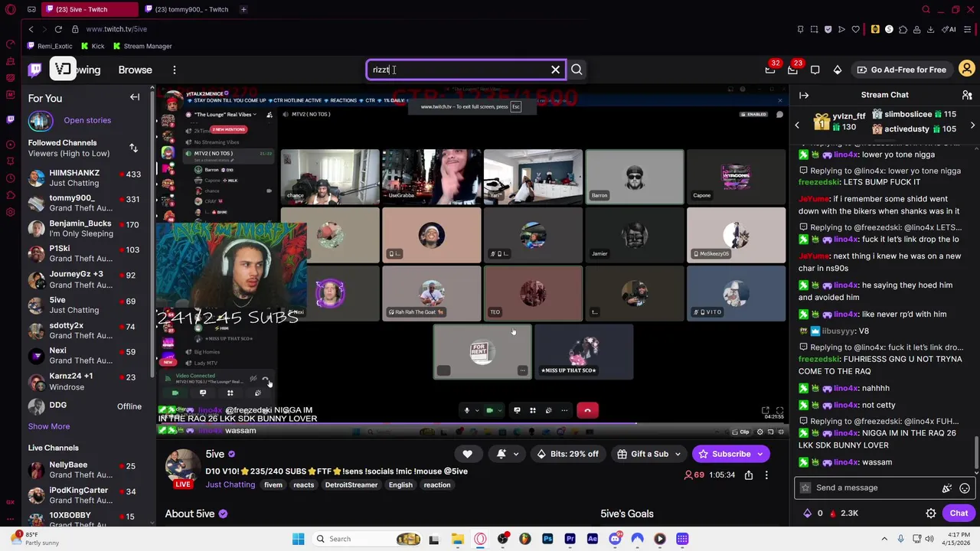980x551 pixels.
Task: Open File Explorer from the taskbar
Action: (458, 539)
